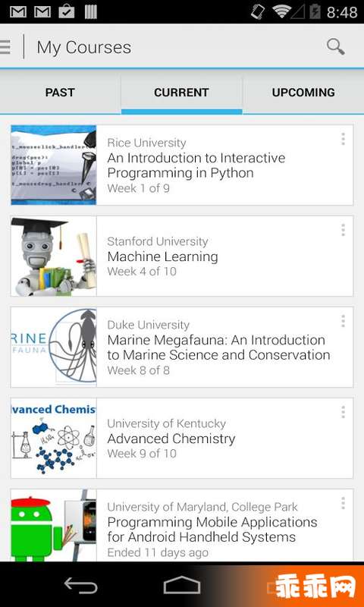The image size is (364, 607).
Task: Open overflow menu for Python course
Action: [x=343, y=140]
